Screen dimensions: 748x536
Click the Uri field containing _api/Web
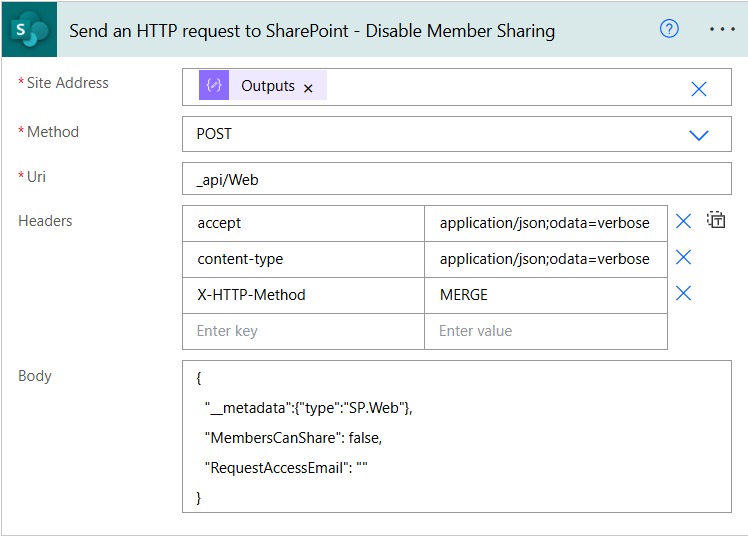point(457,179)
